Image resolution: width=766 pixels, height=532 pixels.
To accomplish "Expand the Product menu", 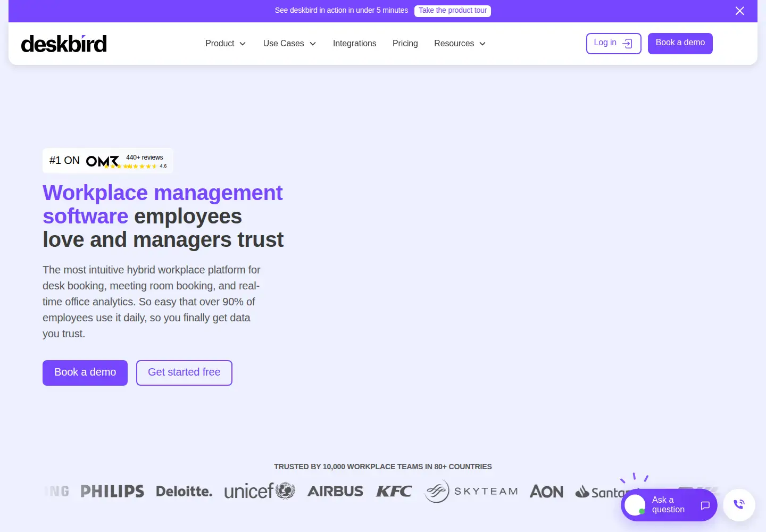I will 226,44.
